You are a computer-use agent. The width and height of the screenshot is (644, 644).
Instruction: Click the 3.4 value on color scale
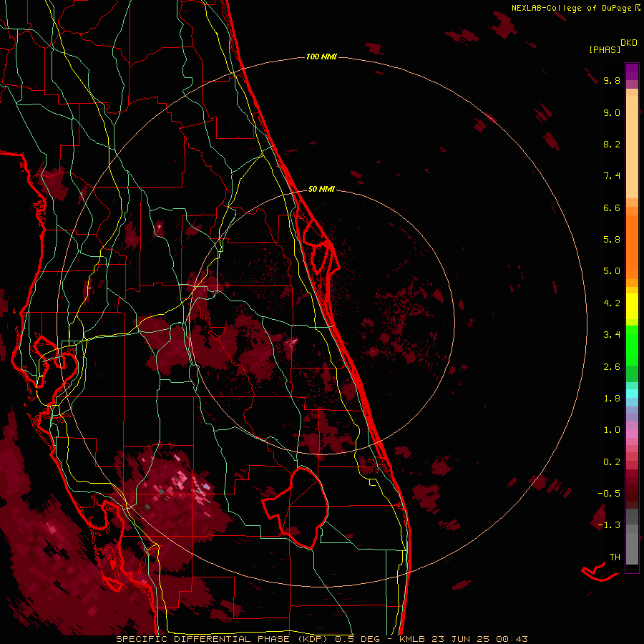tap(612, 335)
